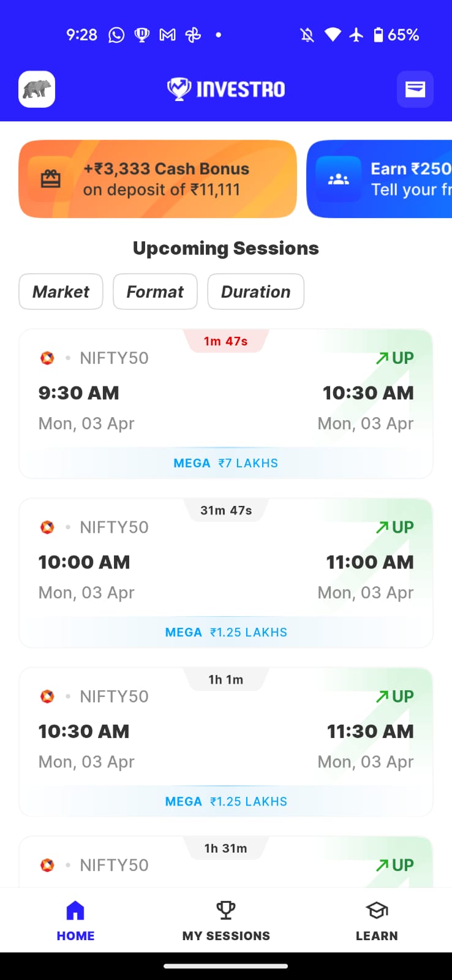Open the Learn graduation cap icon
The image size is (452, 980).
click(377, 911)
